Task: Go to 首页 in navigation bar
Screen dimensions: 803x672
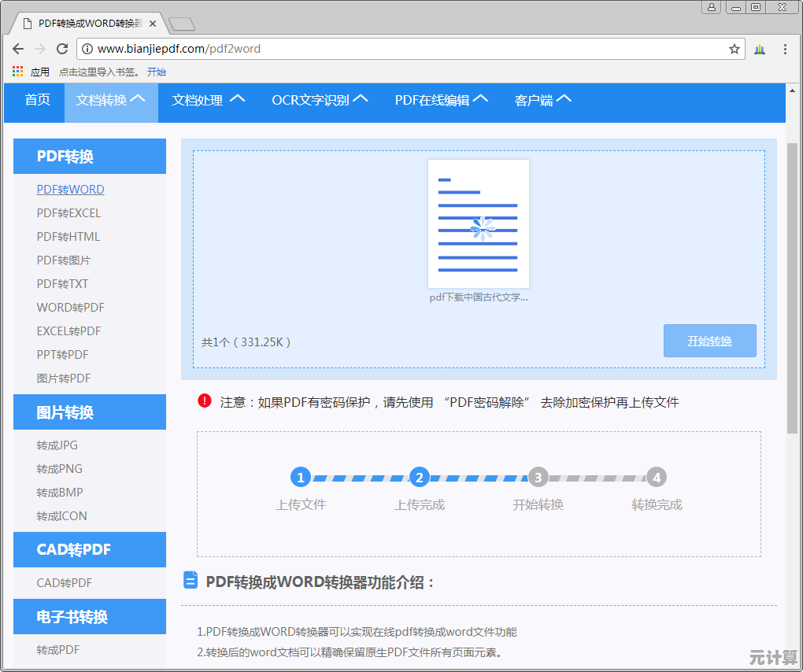Action: coord(37,100)
